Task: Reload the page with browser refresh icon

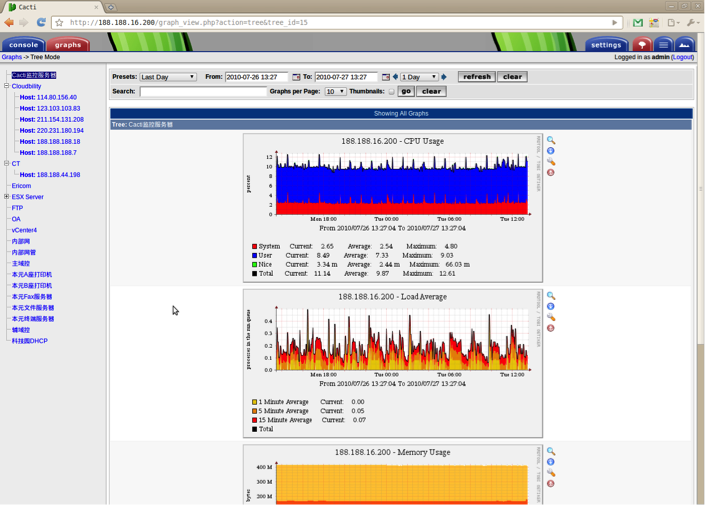Action: coord(41,22)
